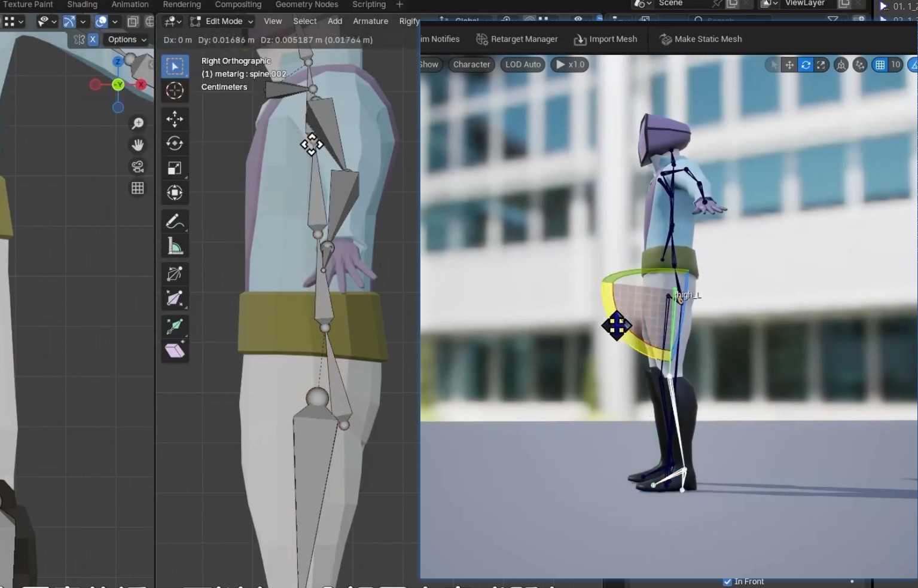The width and height of the screenshot is (918, 588).
Task: Activate the Measure tool
Action: coord(175,246)
